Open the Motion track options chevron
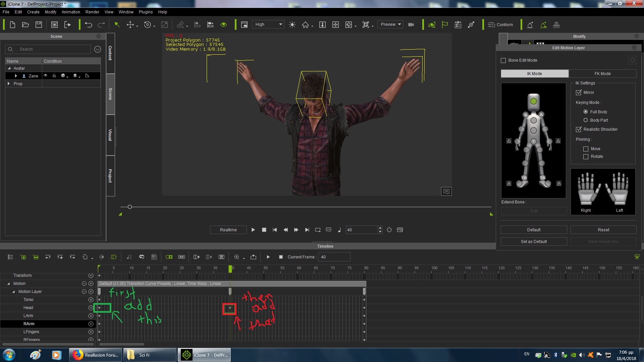This screenshot has width=644, height=362. point(84,284)
